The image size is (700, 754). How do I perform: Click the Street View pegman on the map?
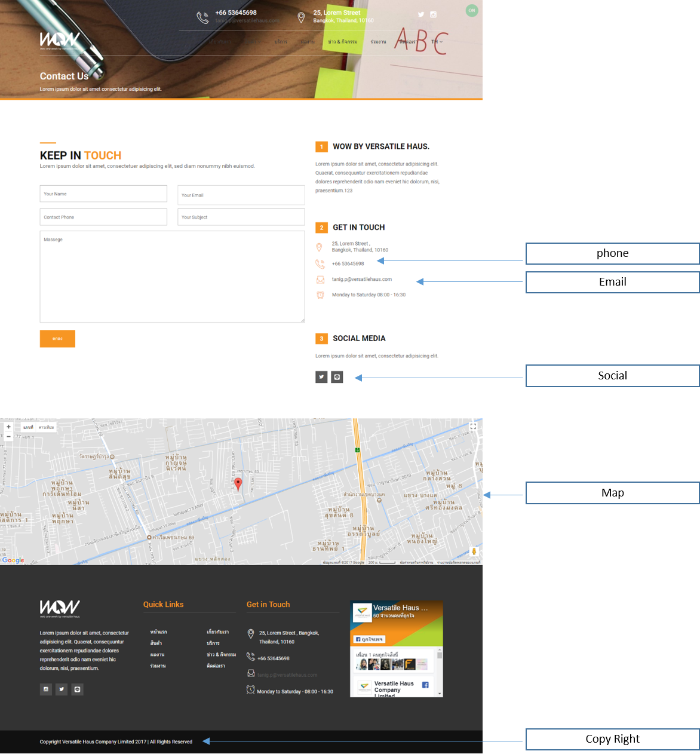474,551
